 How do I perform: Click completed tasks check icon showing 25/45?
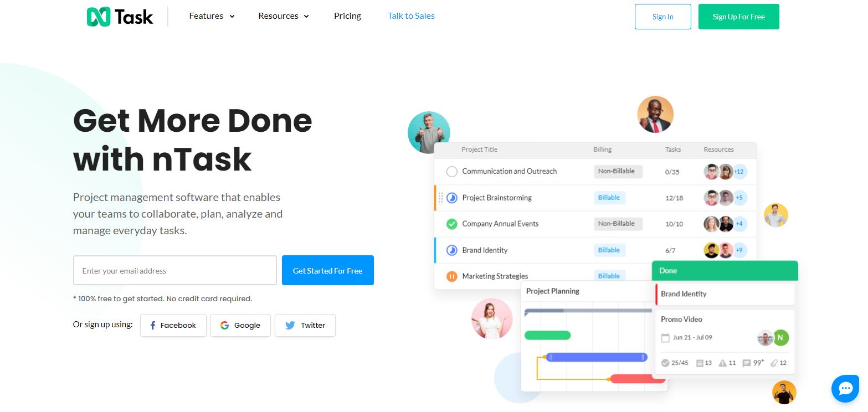pyautogui.click(x=665, y=363)
